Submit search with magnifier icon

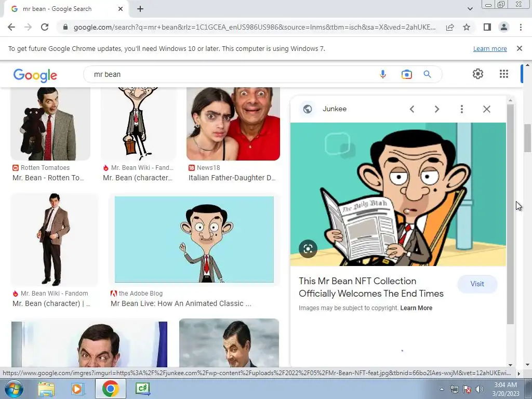pyautogui.click(x=427, y=74)
